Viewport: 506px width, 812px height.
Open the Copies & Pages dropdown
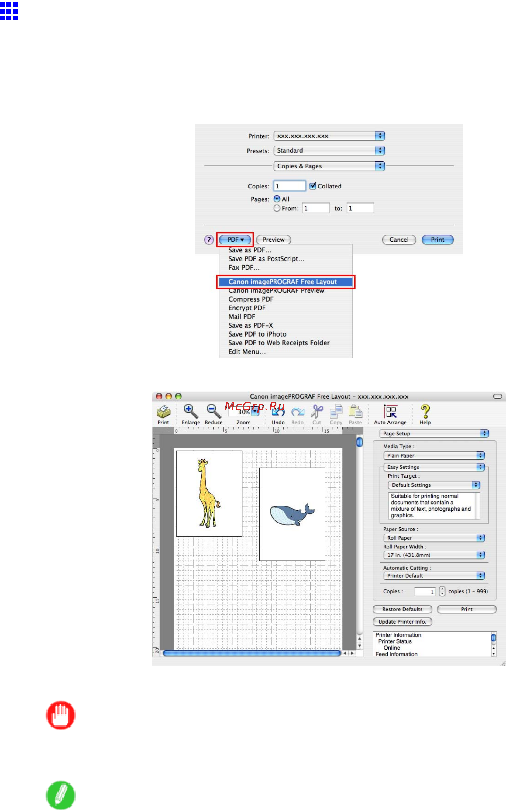click(329, 166)
